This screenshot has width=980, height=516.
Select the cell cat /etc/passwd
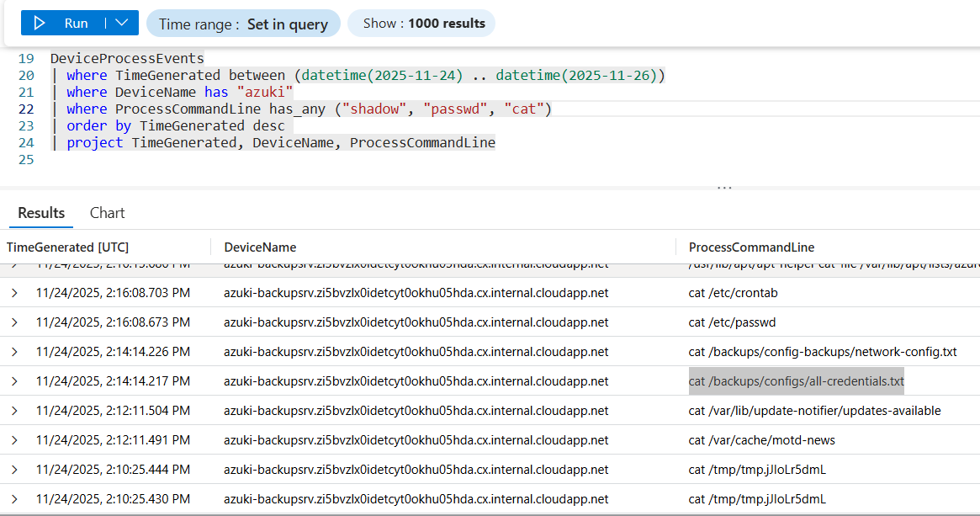coord(732,322)
